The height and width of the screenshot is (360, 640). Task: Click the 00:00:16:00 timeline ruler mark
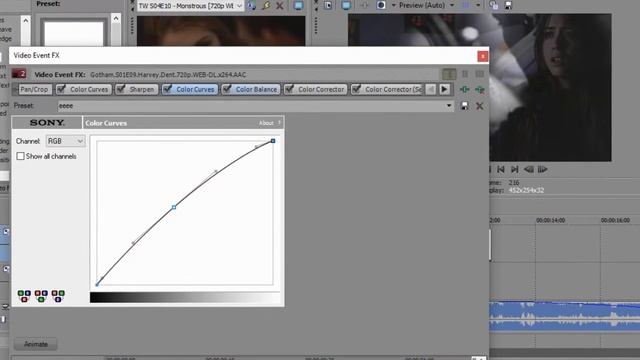pyautogui.click(x=615, y=220)
